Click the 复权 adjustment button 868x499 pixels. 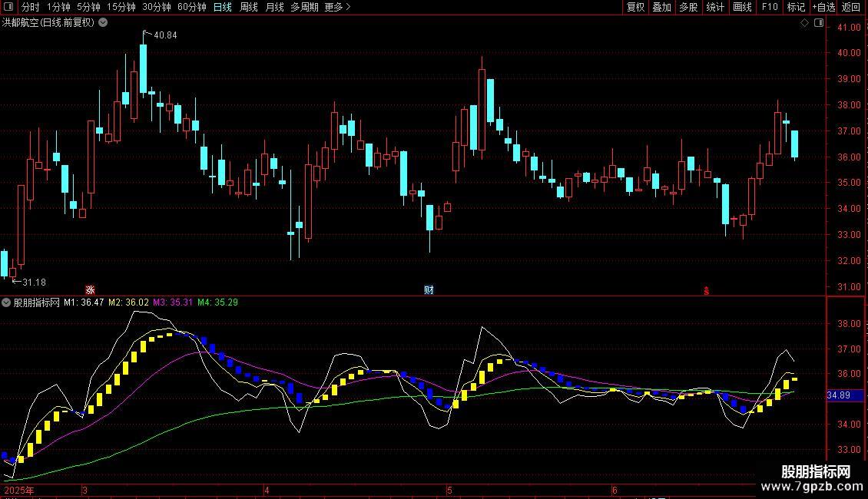click(x=635, y=7)
